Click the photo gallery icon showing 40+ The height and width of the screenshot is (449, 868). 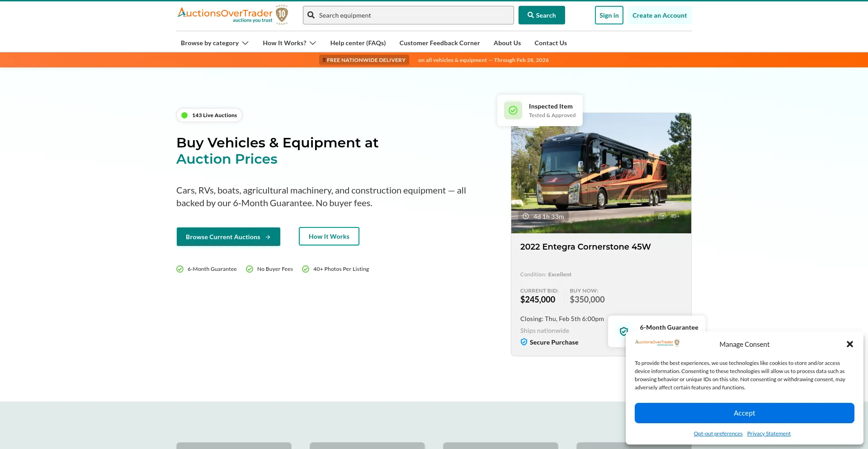pyautogui.click(x=662, y=216)
